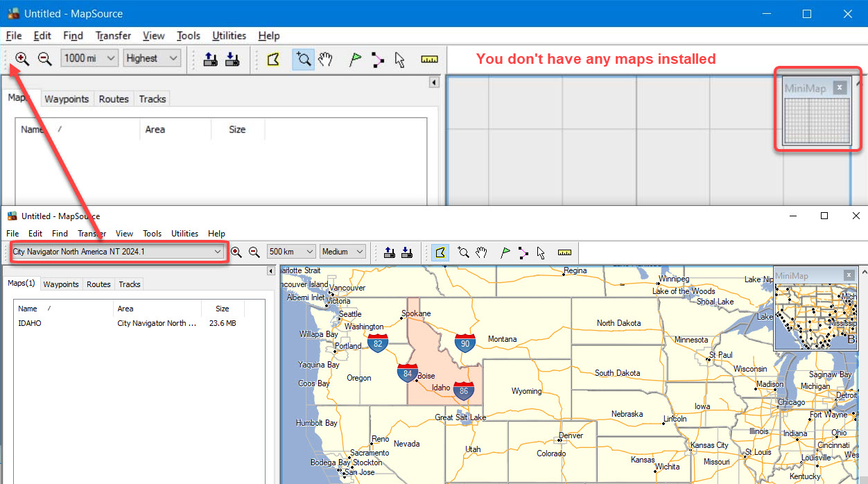Select the Zoom tool in top window toolbar

pyautogui.click(x=303, y=59)
